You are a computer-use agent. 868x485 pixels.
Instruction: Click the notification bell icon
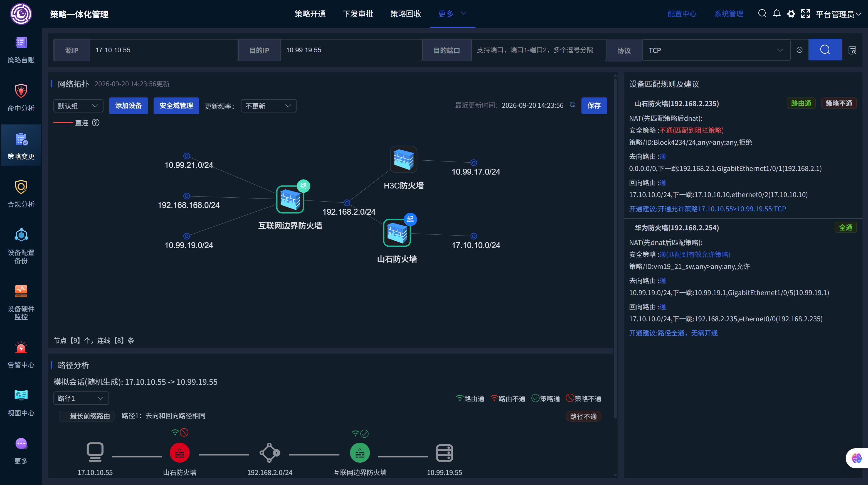pos(777,13)
